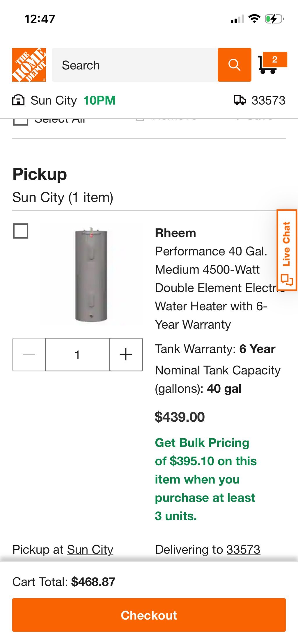
Task: Tap the store icon beside Sun City
Action: click(18, 100)
